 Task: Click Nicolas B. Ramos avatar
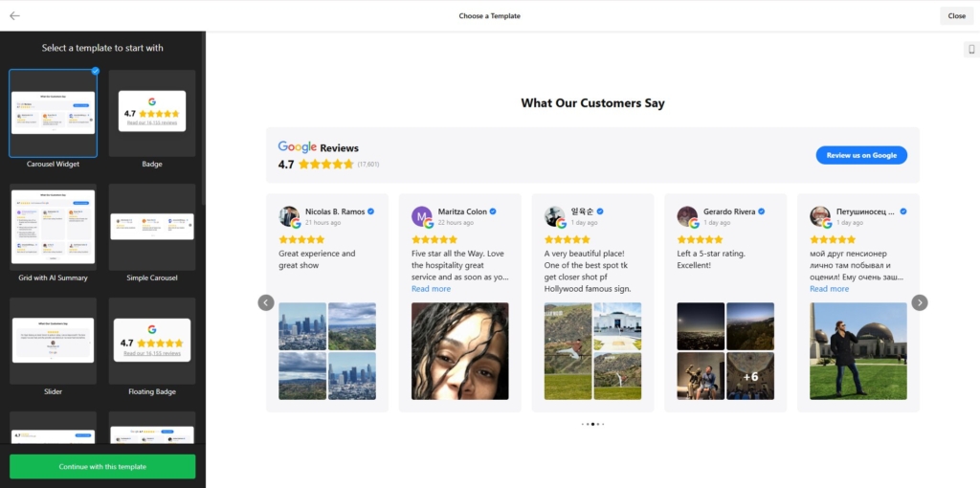point(289,216)
